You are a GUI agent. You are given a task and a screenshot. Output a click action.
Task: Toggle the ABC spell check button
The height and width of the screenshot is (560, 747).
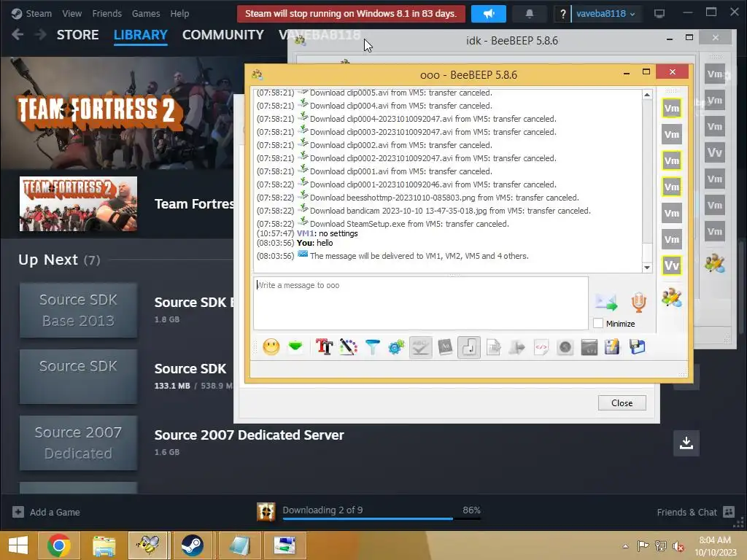(421, 347)
